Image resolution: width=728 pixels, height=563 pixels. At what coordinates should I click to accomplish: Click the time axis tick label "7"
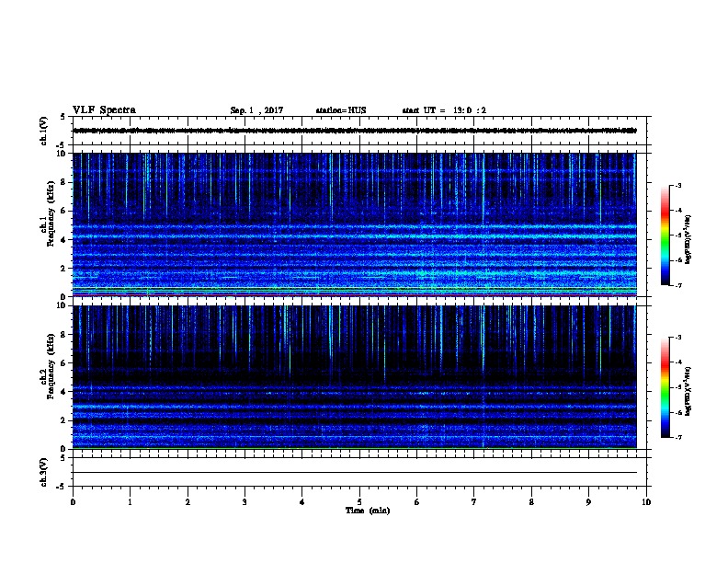pos(474,502)
